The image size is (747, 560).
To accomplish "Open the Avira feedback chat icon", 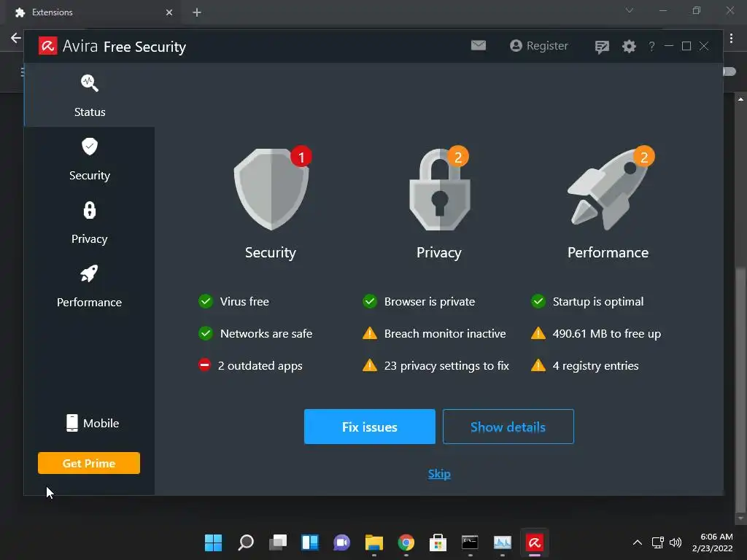I will (x=602, y=47).
